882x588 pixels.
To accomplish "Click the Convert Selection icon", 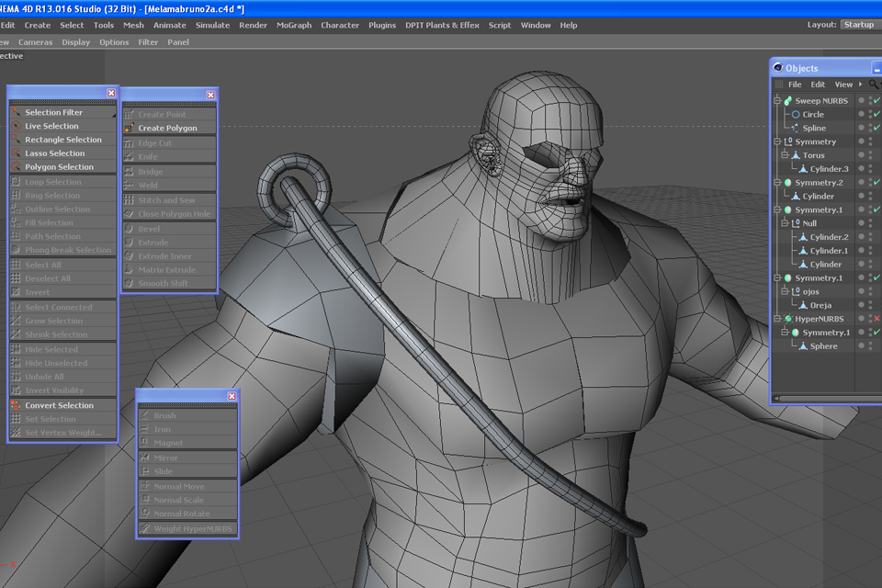I will [x=16, y=405].
